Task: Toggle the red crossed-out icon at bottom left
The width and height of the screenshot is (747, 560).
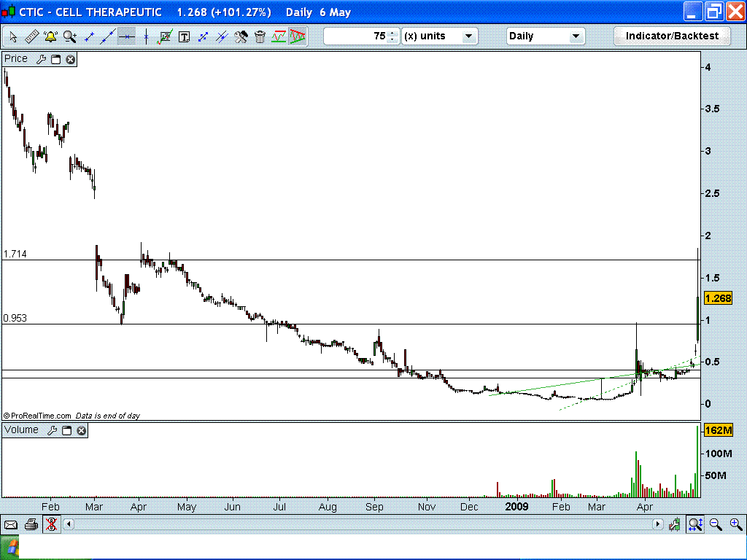Action: tap(52, 525)
